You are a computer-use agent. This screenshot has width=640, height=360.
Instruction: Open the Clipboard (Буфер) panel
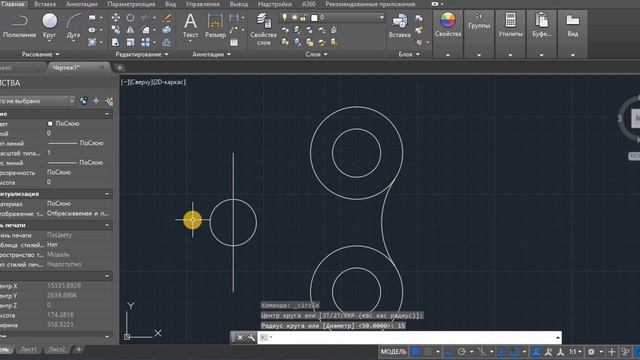click(x=542, y=25)
